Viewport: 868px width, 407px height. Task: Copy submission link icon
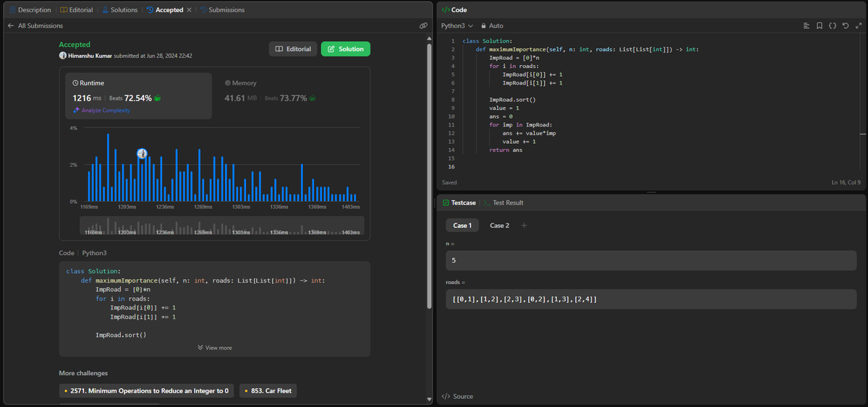click(423, 25)
